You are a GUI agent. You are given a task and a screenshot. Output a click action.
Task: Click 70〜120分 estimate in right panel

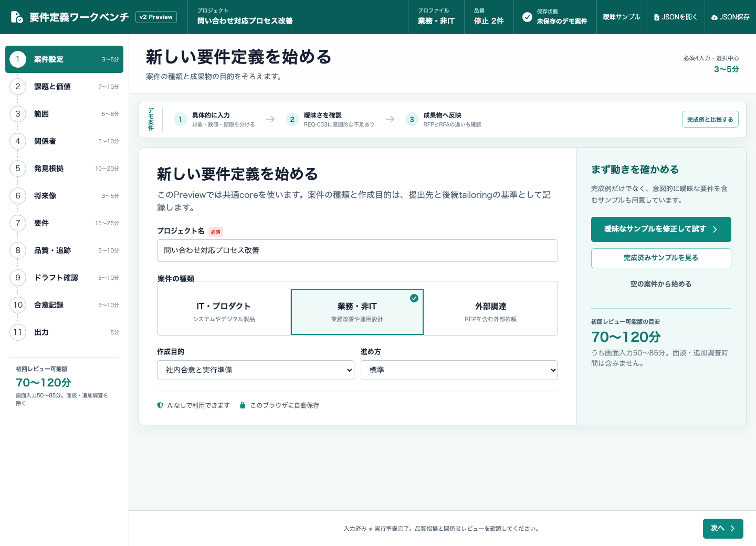click(626, 337)
